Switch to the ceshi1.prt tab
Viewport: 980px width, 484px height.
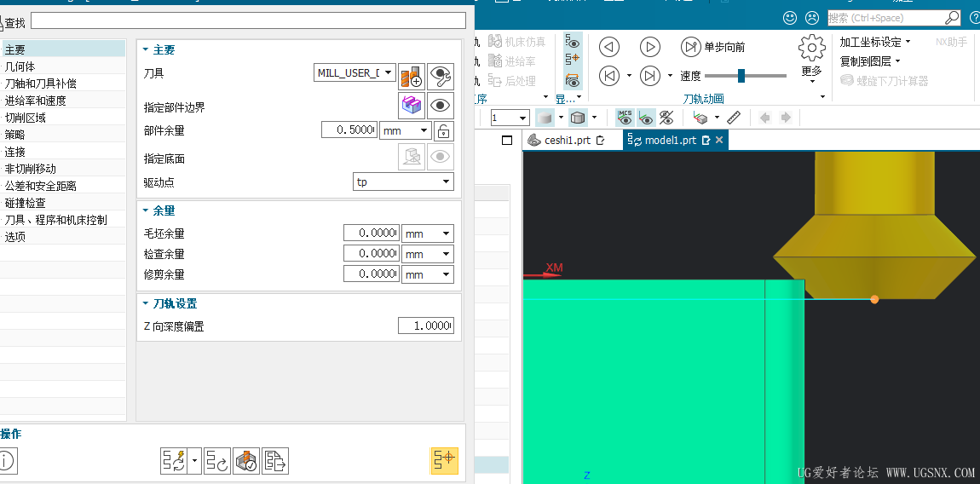[567, 140]
